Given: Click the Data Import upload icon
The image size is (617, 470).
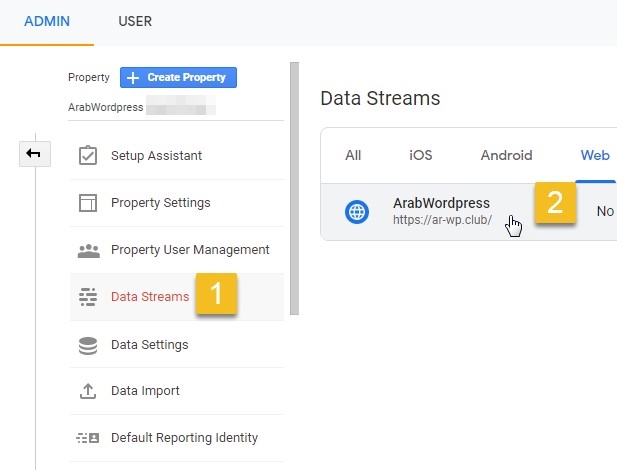Looking at the screenshot, I should [88, 391].
